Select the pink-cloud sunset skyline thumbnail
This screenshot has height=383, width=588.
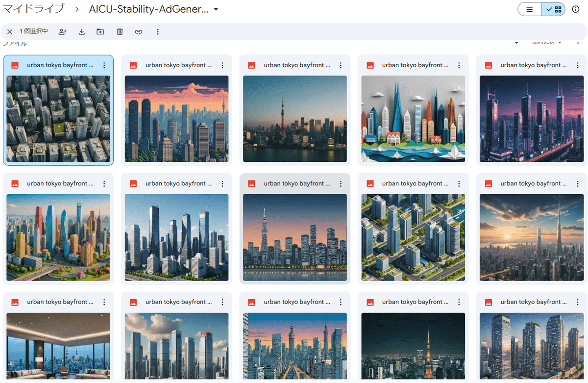176,119
